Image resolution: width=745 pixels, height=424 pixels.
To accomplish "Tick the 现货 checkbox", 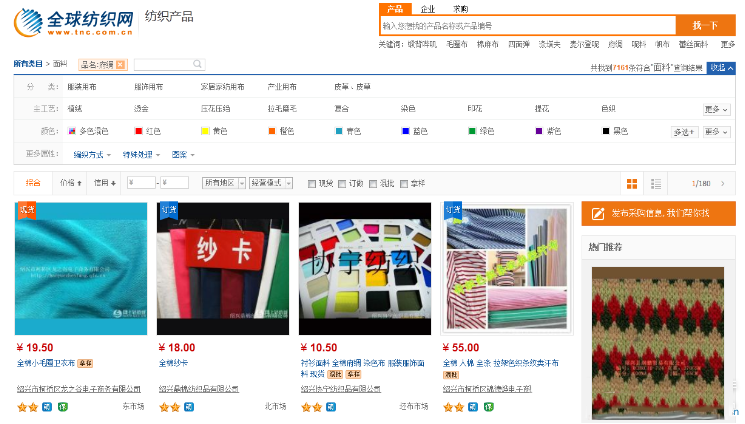I will click(x=312, y=183).
